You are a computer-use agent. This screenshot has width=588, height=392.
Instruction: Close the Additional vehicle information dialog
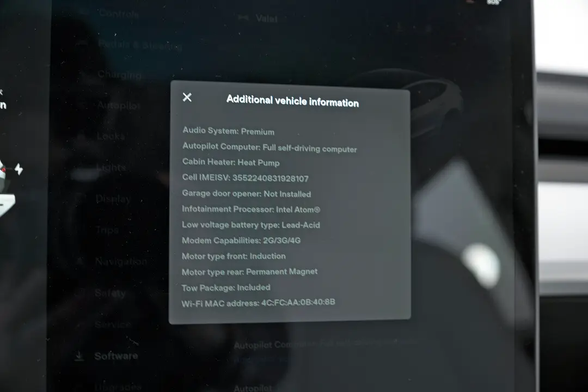[187, 97]
